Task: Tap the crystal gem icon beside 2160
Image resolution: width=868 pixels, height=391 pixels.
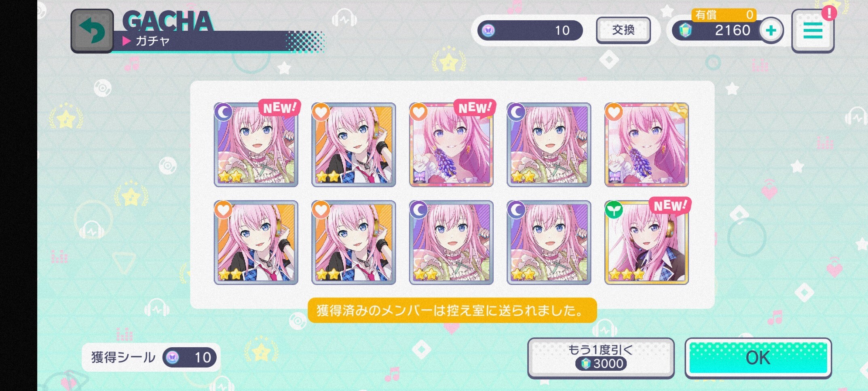Action: [x=685, y=30]
